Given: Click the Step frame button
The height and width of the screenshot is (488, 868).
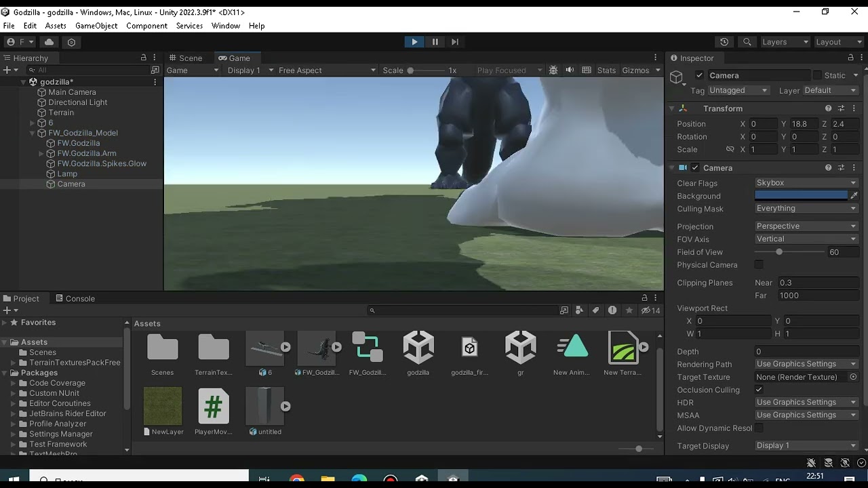Looking at the screenshot, I should coord(455,42).
